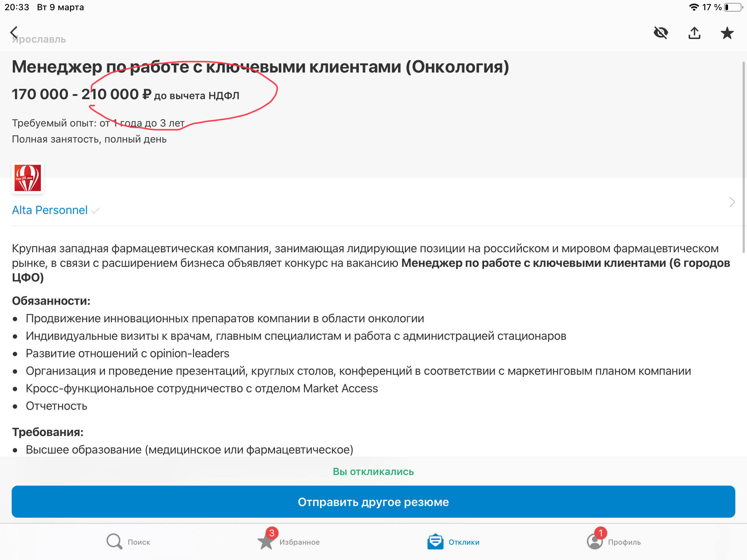Tap the Обязанности heading
The image size is (747, 560).
51,301
